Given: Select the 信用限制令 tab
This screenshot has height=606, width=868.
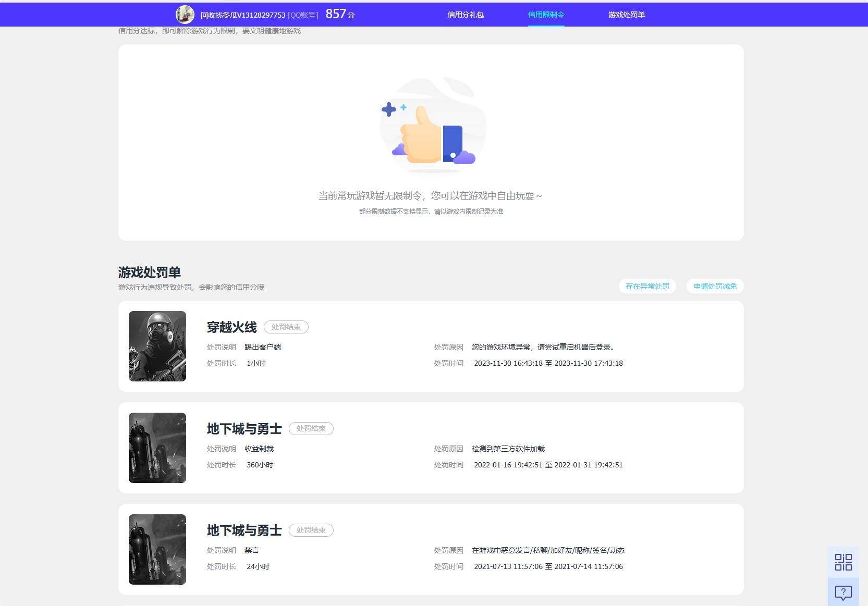Looking at the screenshot, I should pos(546,15).
